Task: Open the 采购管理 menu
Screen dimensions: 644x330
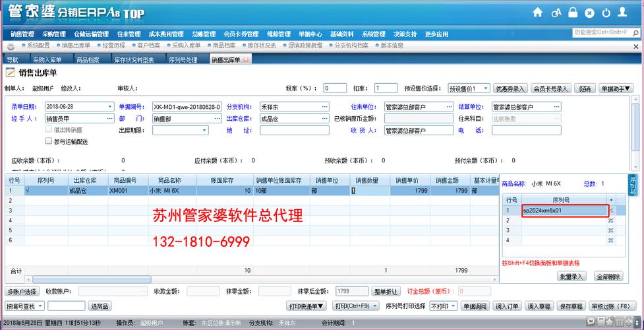Action: (x=54, y=34)
